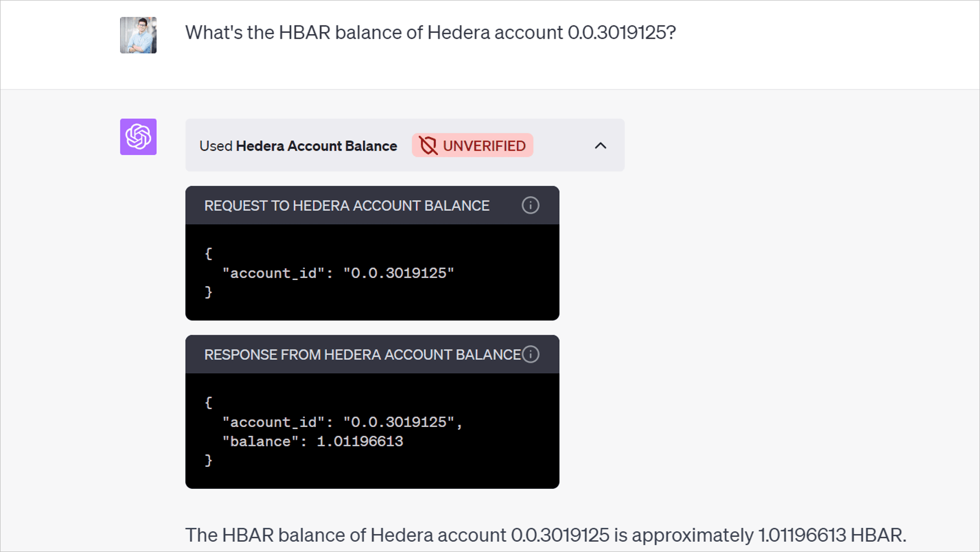
Task: Click the account_id line in the request JSON
Action: [338, 273]
